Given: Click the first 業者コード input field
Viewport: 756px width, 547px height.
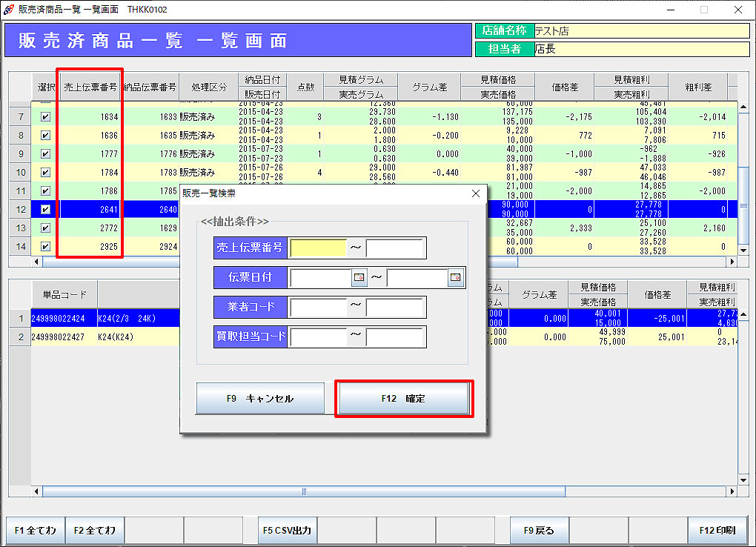Looking at the screenshot, I should (x=318, y=307).
